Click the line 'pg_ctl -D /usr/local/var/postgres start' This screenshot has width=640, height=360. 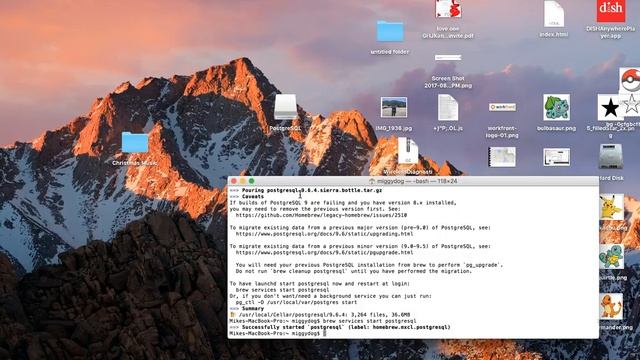pyautogui.click(x=296, y=302)
